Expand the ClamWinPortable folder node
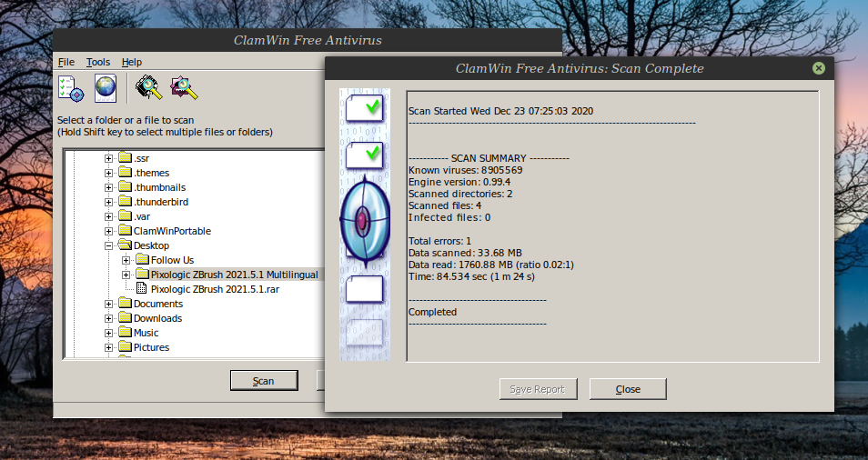Screen dimensions: 868x460 click(108, 231)
